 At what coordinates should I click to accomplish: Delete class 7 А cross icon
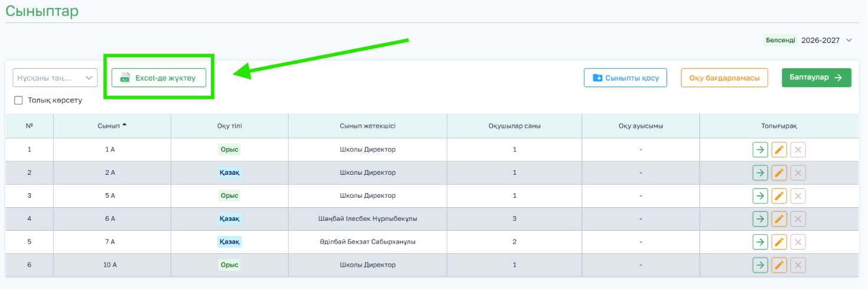pyautogui.click(x=798, y=242)
